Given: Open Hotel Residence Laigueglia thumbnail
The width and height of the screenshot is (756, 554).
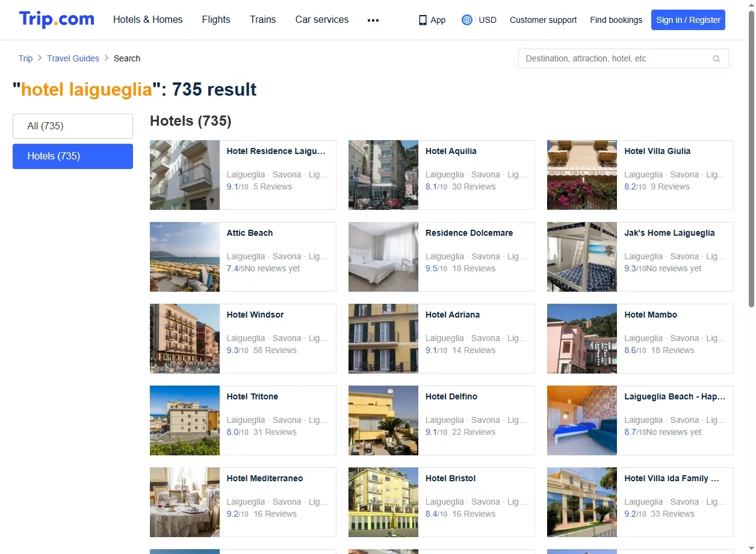Looking at the screenshot, I should tap(185, 175).
